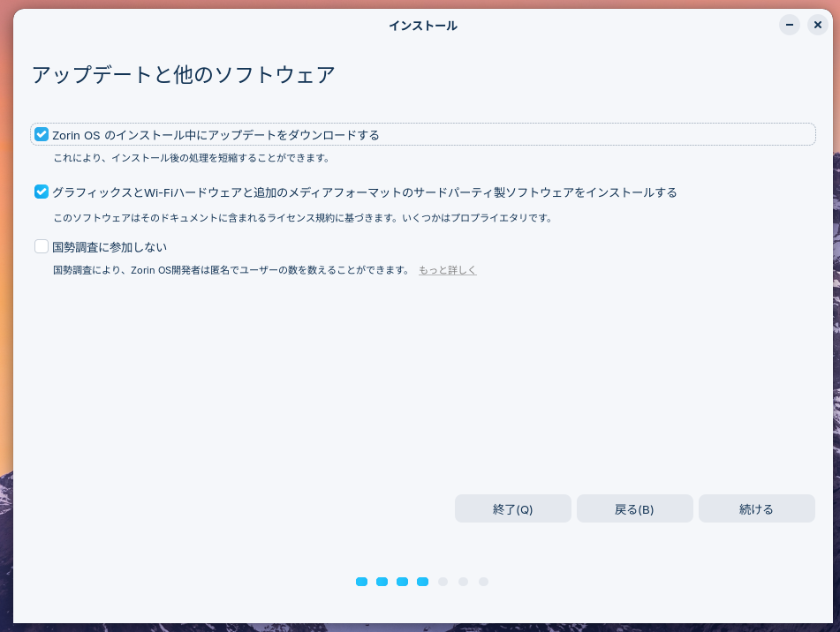
Task: Enable 国勢調査に参加しない checkbox
Action: click(x=42, y=246)
